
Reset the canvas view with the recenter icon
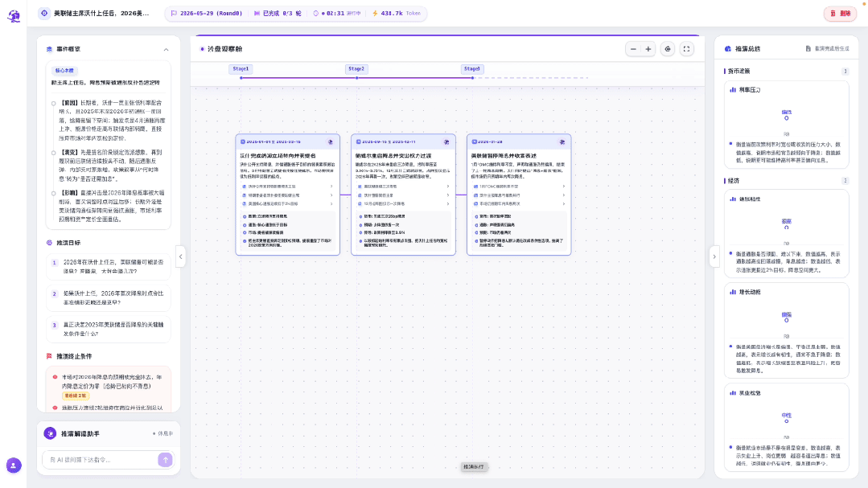point(668,49)
